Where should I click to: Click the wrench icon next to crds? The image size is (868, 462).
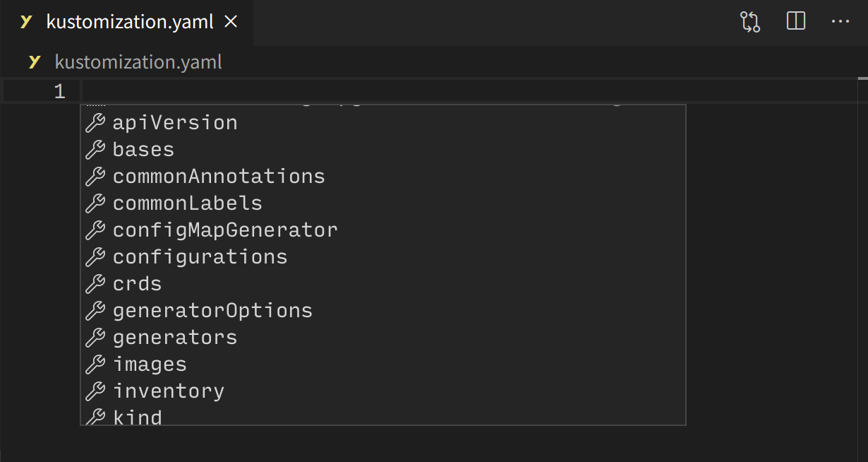point(95,284)
